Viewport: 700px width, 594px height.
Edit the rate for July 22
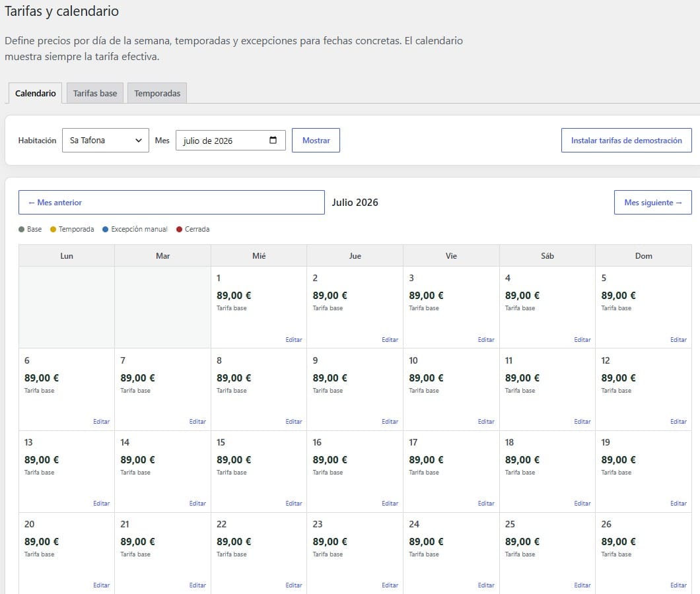[294, 585]
